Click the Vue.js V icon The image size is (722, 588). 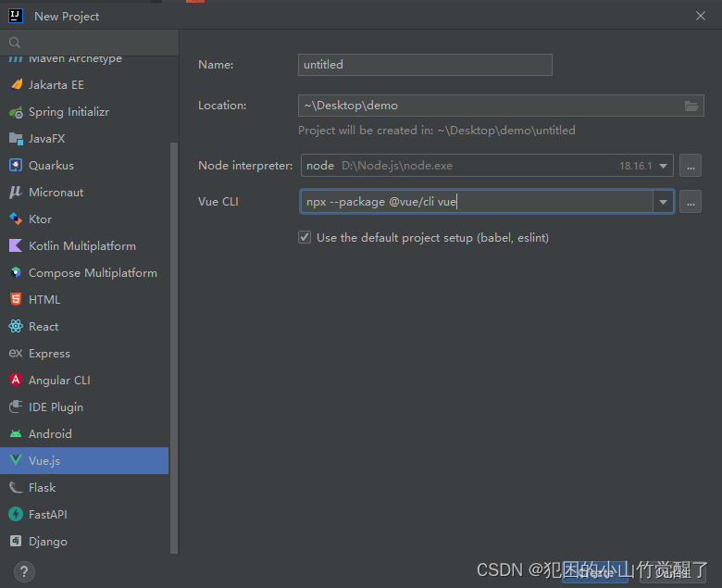(16, 460)
